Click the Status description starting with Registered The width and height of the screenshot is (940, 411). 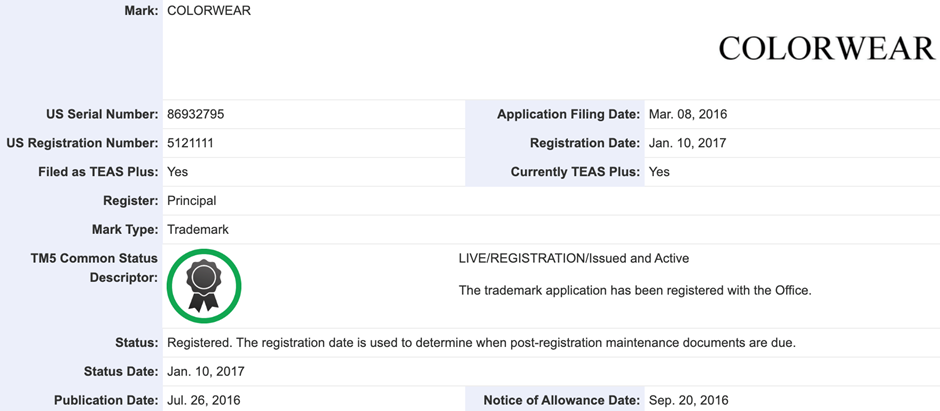[x=481, y=343]
